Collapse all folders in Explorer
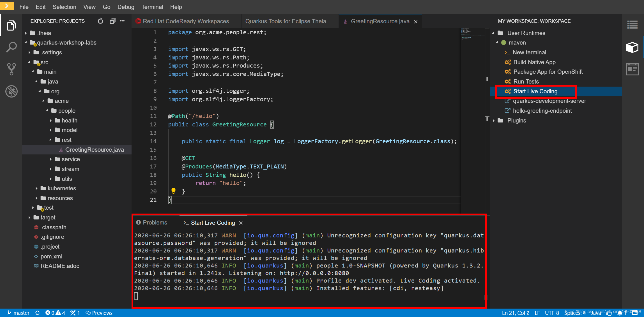This screenshot has height=317, width=644. click(112, 21)
